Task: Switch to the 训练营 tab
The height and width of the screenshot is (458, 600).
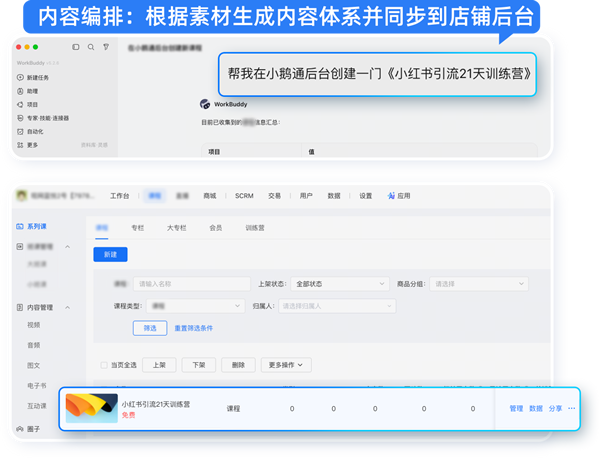Action: click(x=255, y=228)
